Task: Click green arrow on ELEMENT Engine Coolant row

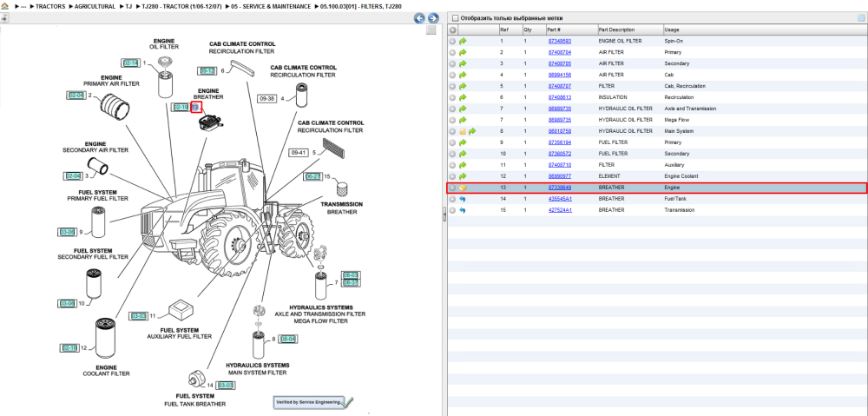Action: coord(463,176)
